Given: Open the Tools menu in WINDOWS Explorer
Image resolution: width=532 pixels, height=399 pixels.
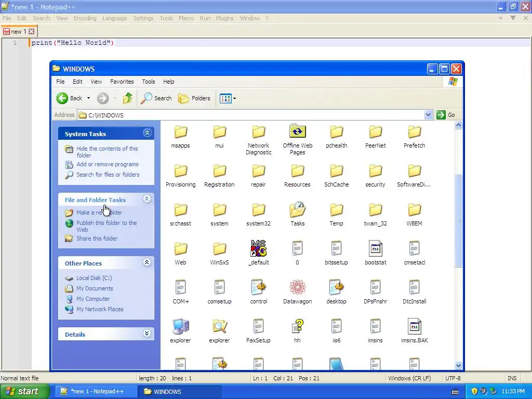Looking at the screenshot, I should tap(148, 82).
